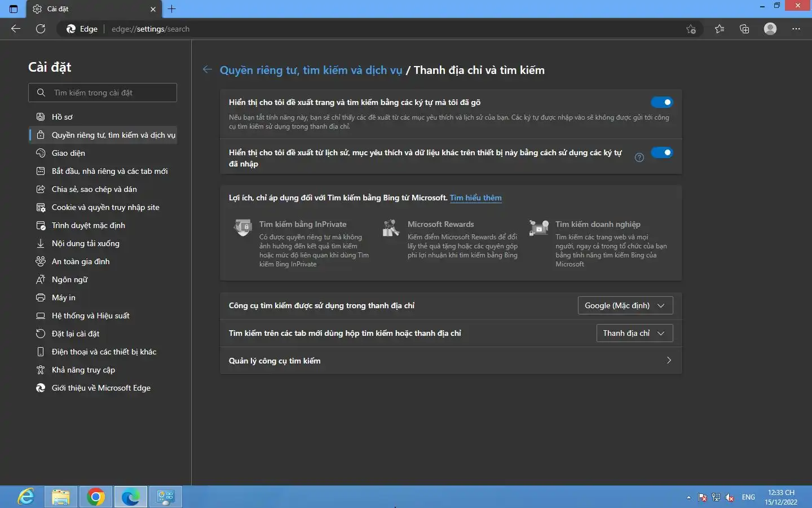Switch to Microsoft Edge taskbar icon
The height and width of the screenshot is (508, 812).
[131, 497]
